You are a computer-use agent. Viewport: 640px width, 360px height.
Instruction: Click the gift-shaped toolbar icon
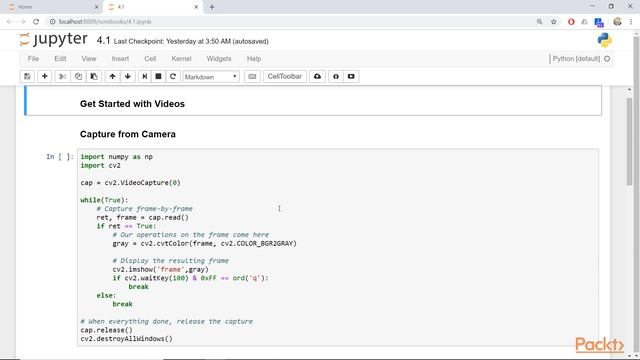[x=336, y=76]
